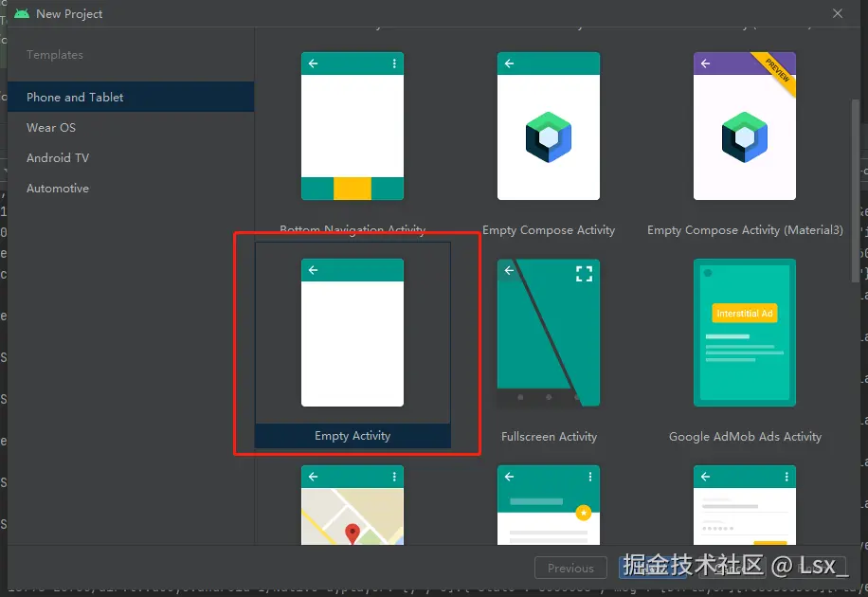Image resolution: width=868 pixels, height=597 pixels.
Task: Click fullscreen expand icon in Fullscreen Activity thumbnail
Action: (584, 274)
